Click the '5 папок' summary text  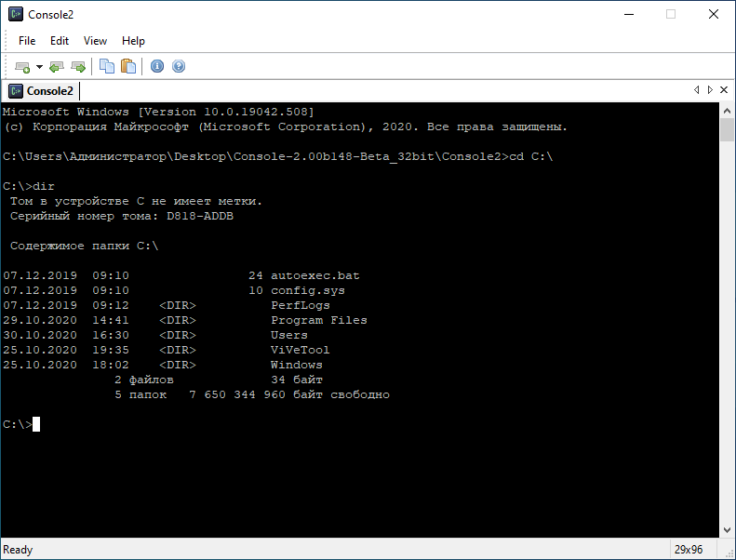(141, 394)
